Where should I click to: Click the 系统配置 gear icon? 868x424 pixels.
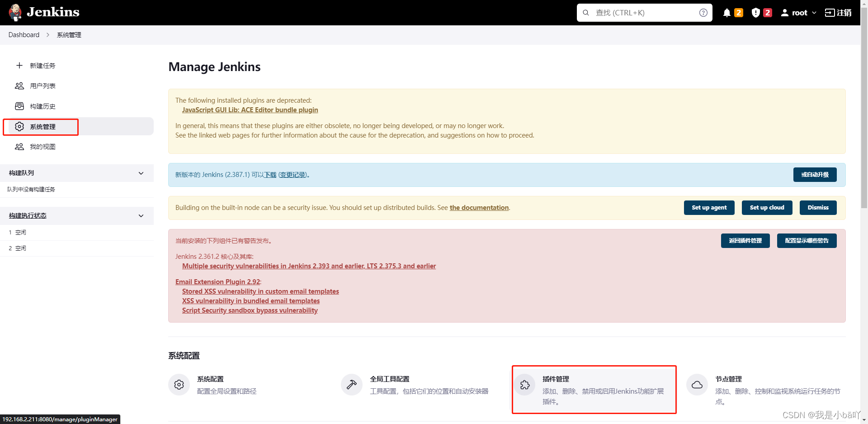tap(179, 385)
